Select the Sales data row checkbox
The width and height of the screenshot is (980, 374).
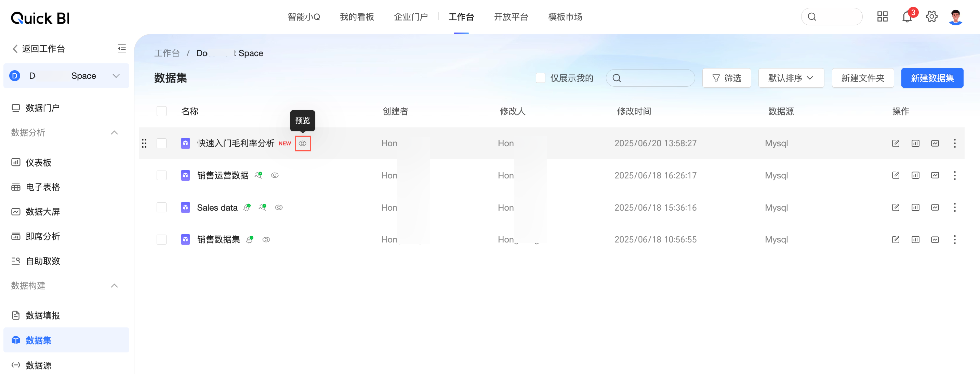tap(162, 208)
